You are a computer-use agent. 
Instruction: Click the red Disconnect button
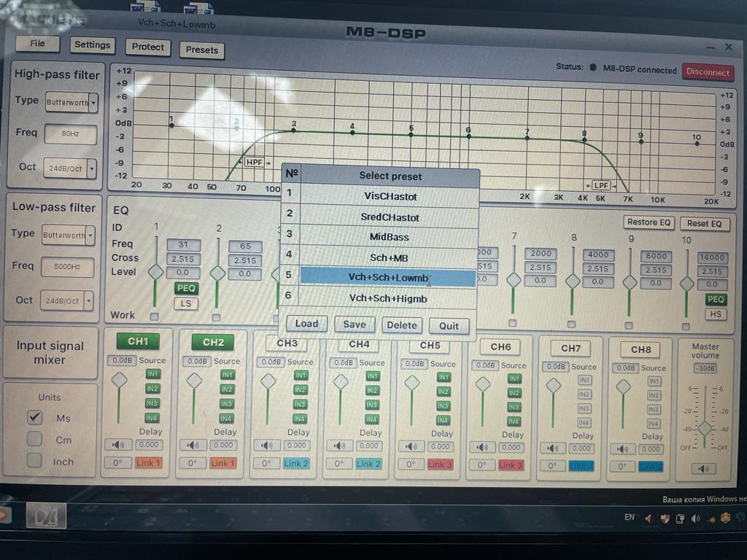[x=708, y=72]
